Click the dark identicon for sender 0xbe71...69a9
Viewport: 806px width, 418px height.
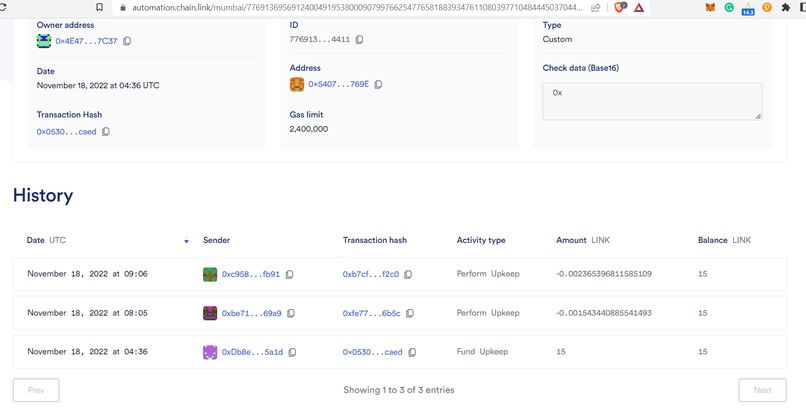pos(210,313)
